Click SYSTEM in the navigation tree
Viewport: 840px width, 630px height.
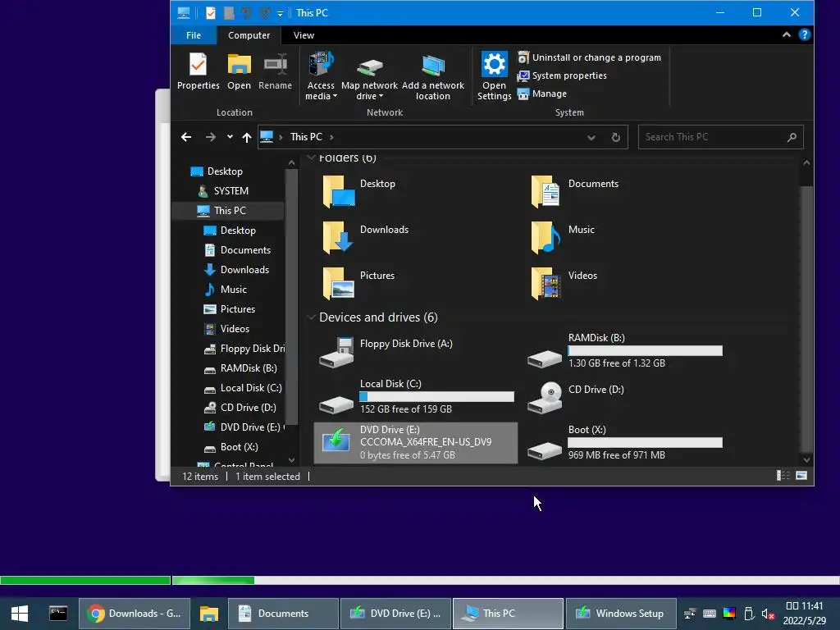[x=231, y=191]
